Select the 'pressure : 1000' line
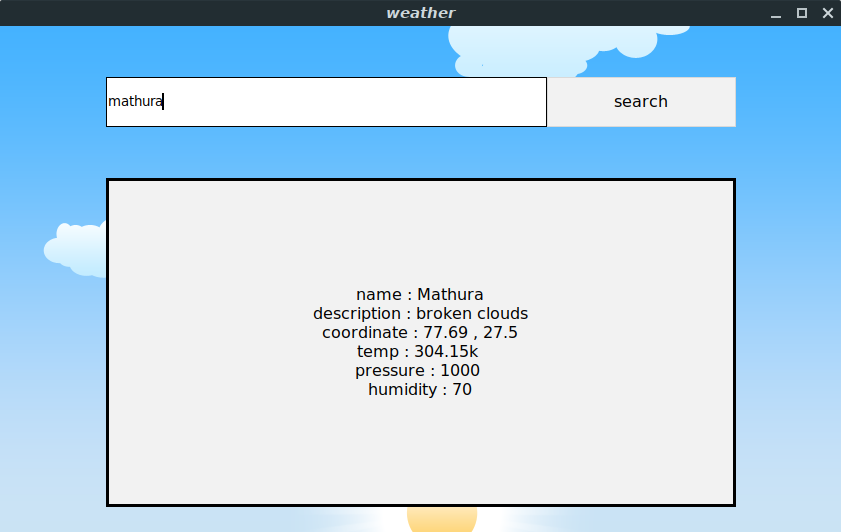The image size is (841, 532). (x=417, y=371)
